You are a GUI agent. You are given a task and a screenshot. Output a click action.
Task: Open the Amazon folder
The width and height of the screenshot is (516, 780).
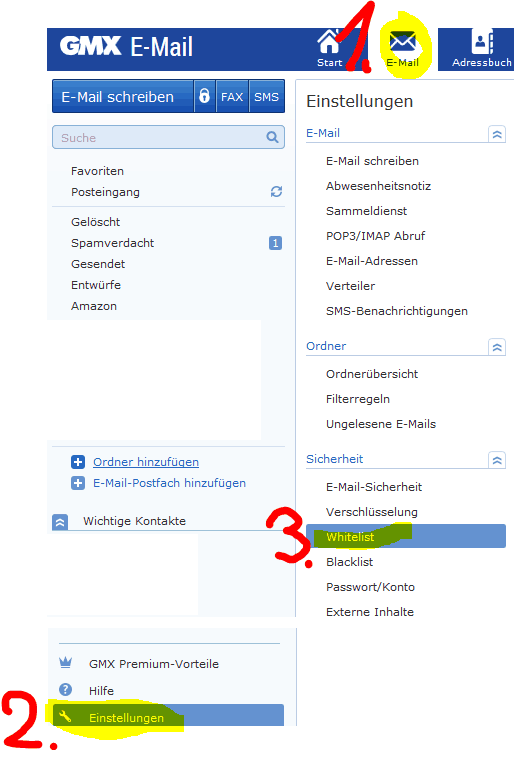(x=94, y=306)
